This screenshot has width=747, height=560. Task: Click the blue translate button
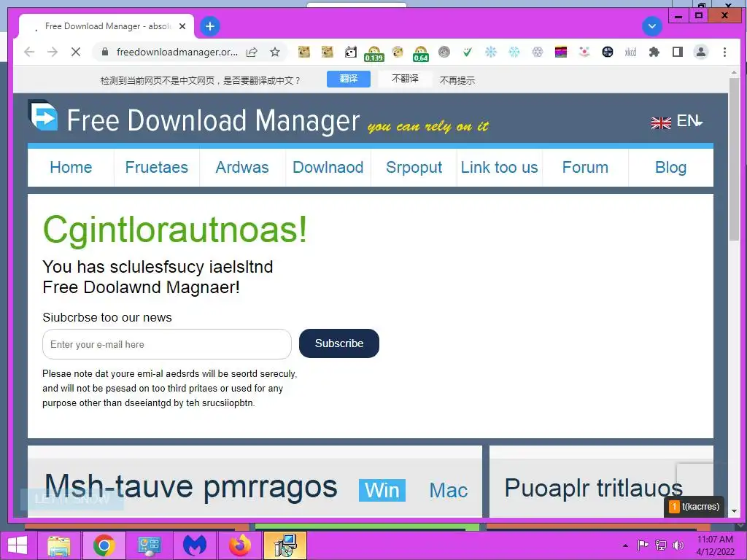(x=349, y=79)
